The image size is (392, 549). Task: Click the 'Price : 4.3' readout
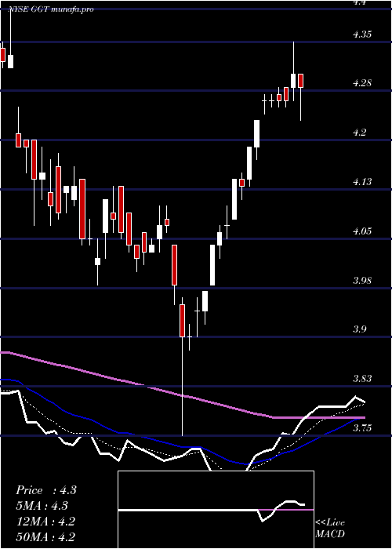(45, 490)
